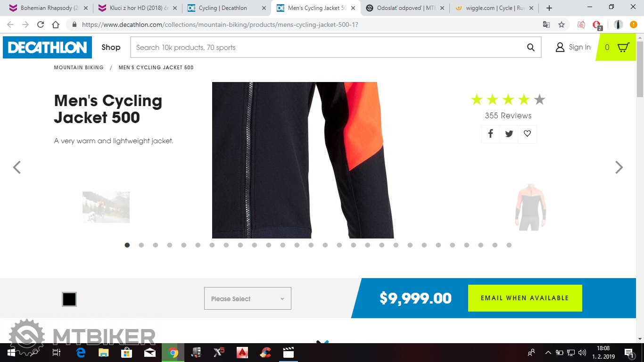Show previous product image arrow

(17, 167)
